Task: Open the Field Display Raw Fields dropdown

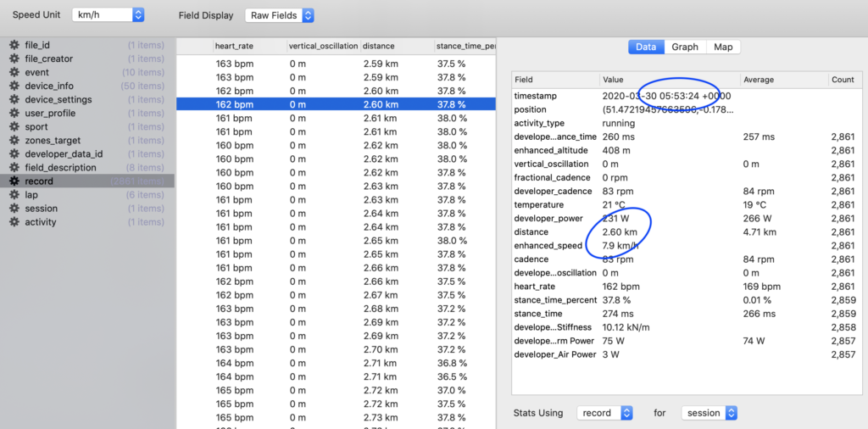Action: point(280,15)
